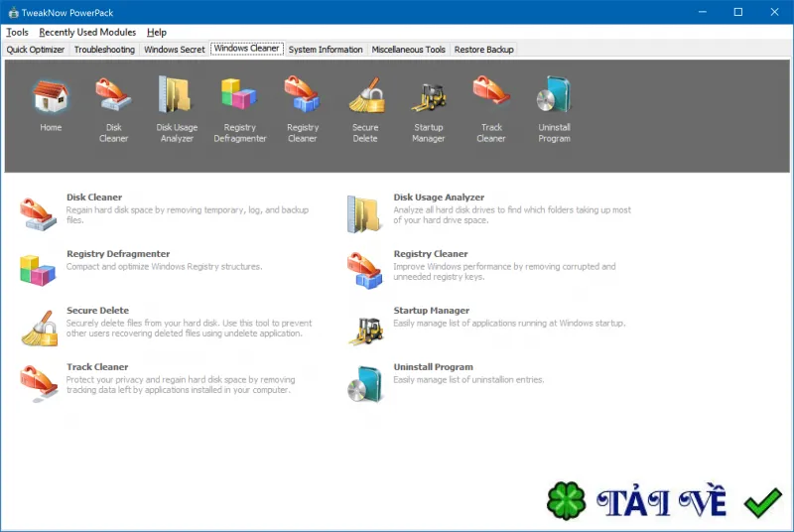Open Startup Manager forklift toolbar icon
The height and width of the screenshot is (532, 794).
click(429, 96)
